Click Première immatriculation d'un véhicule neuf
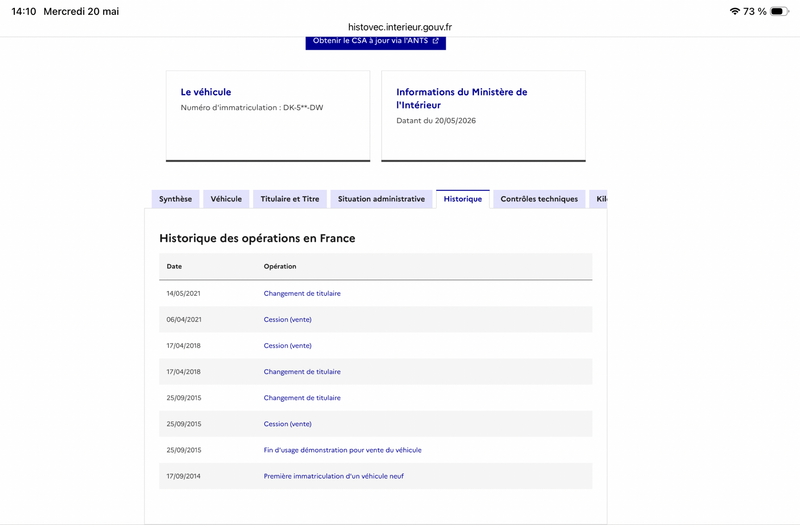This screenshot has width=800, height=525. [334, 476]
